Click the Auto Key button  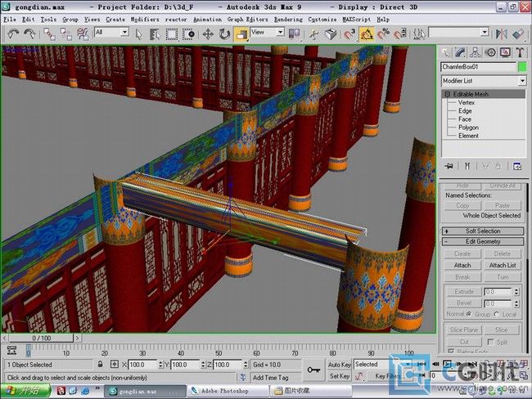(339, 365)
